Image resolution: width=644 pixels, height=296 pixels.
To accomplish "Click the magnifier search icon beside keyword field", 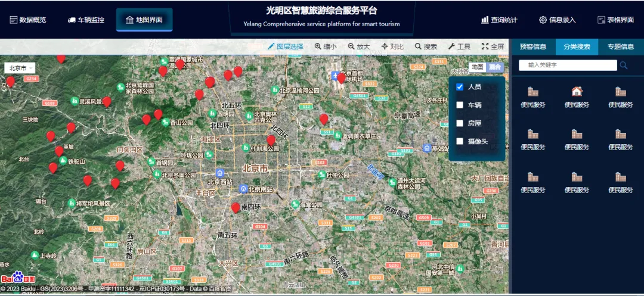I will pyautogui.click(x=624, y=65).
